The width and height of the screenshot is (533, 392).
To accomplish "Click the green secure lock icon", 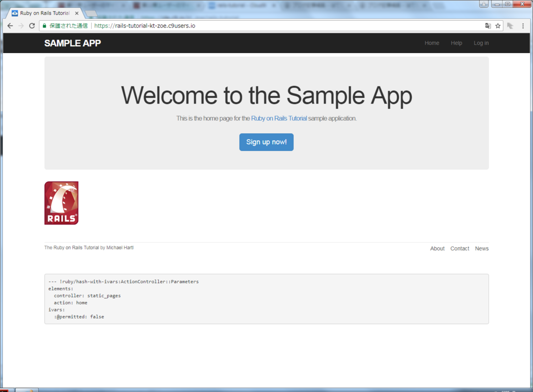I will click(44, 26).
